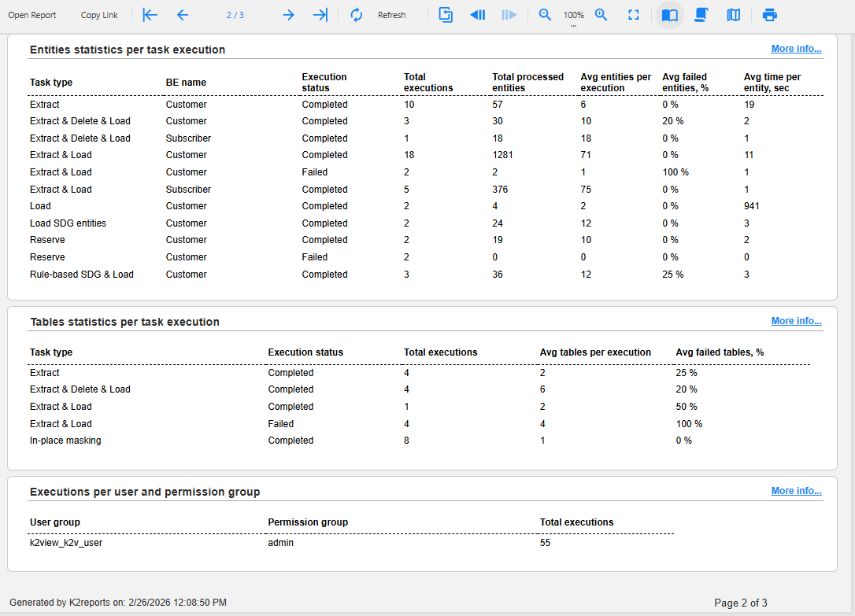Navigate back in report history
Screen dimensions: 855x616
[477, 15]
